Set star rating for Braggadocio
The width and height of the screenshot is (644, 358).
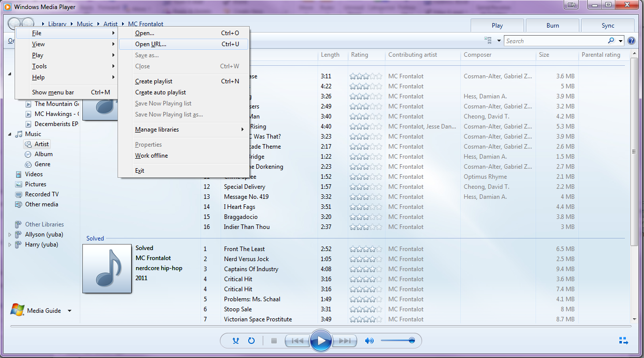click(366, 217)
